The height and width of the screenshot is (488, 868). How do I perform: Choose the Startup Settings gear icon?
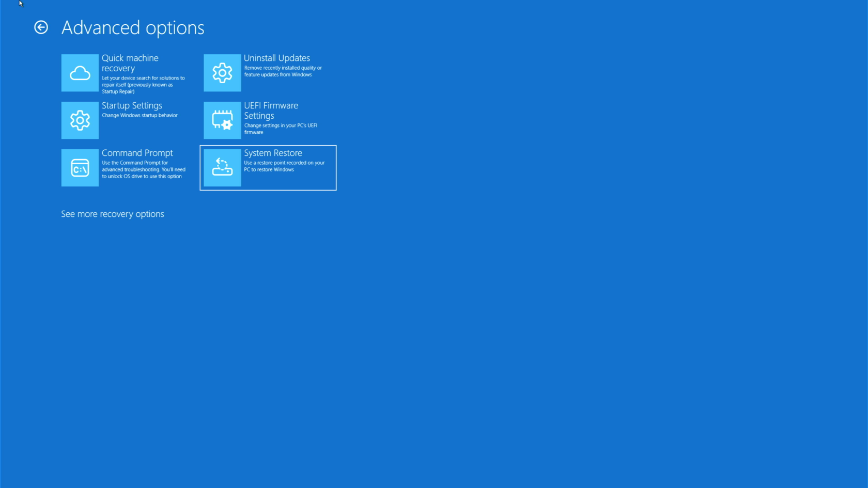point(80,120)
